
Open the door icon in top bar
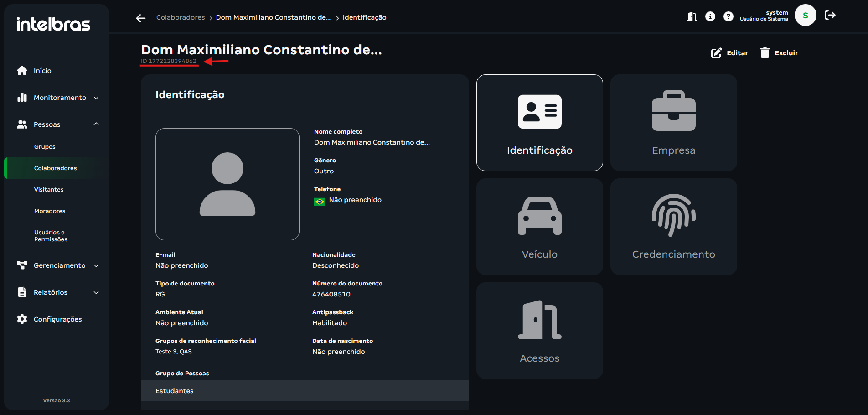coord(692,17)
